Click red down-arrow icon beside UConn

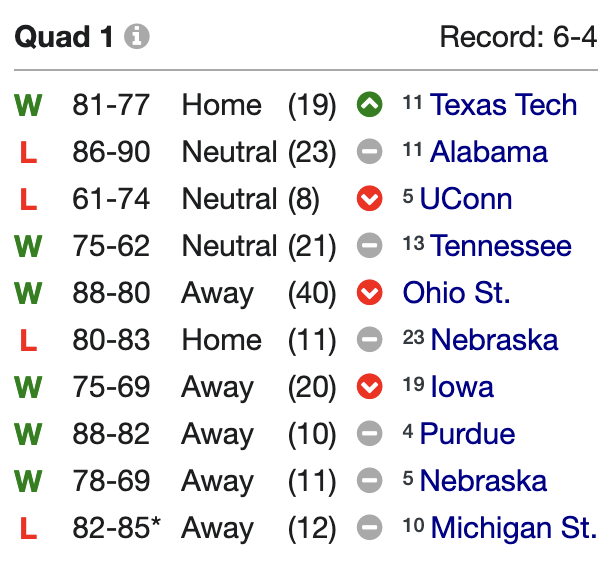coord(369,199)
